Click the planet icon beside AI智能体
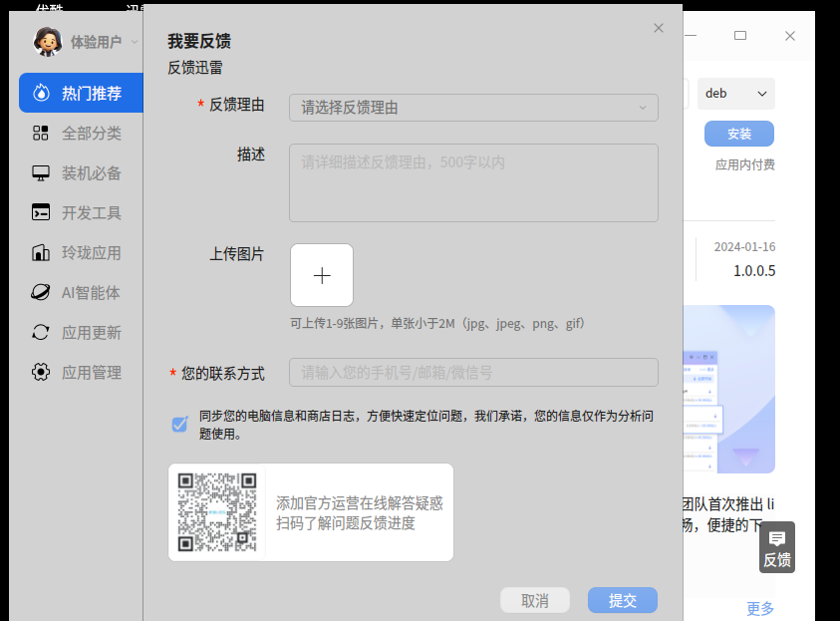The width and height of the screenshot is (840, 621). pos(41,292)
